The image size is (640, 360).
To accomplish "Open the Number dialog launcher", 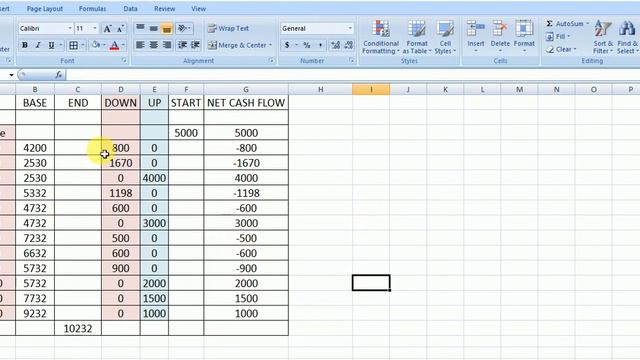I will tap(351, 61).
